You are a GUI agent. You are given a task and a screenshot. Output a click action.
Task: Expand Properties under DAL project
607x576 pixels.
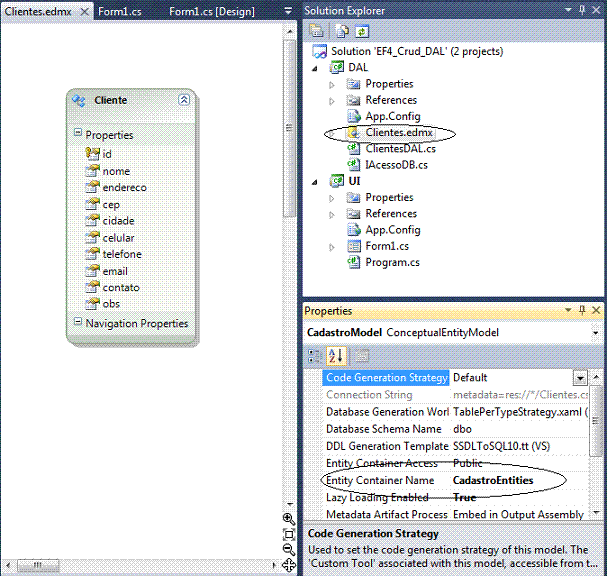click(x=332, y=85)
